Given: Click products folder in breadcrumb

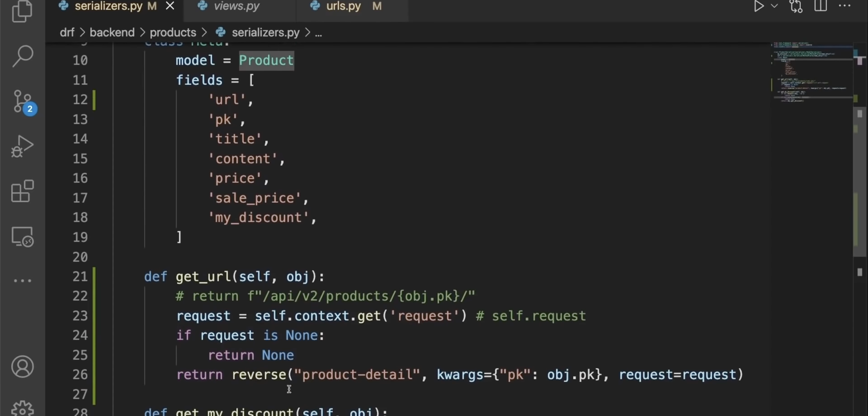Looking at the screenshot, I should tap(173, 33).
